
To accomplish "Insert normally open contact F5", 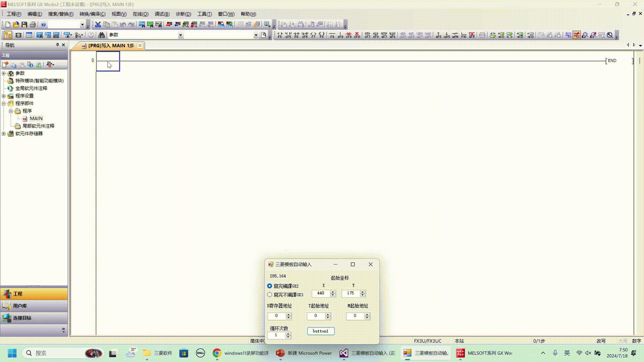I will pos(280,35).
